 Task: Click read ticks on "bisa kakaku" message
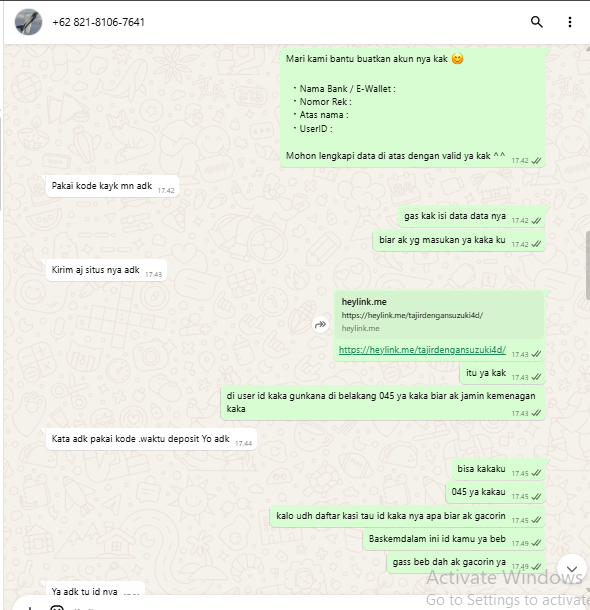point(536,473)
